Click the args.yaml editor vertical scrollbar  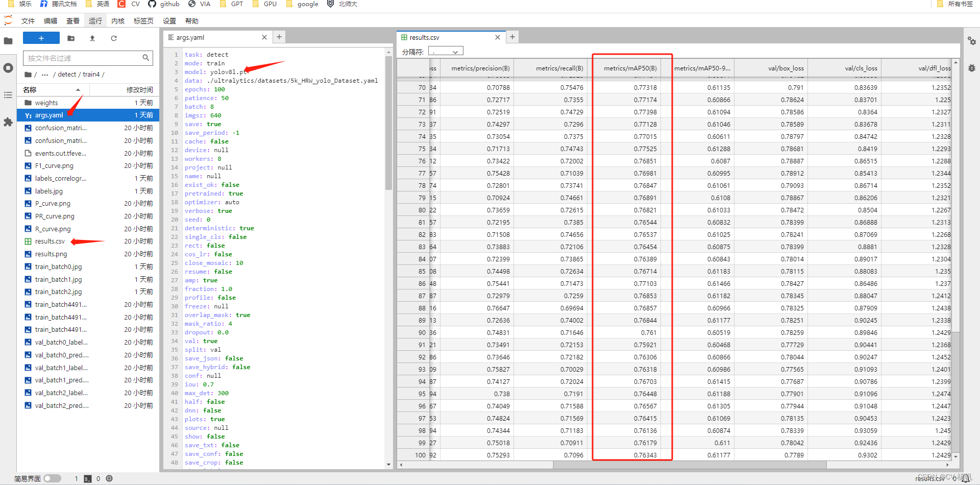(389, 123)
